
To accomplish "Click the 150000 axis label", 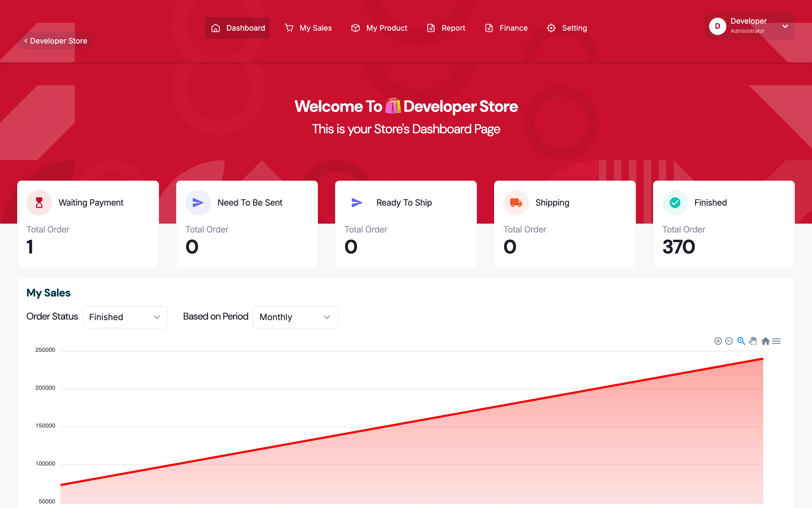I will pyautogui.click(x=45, y=426).
